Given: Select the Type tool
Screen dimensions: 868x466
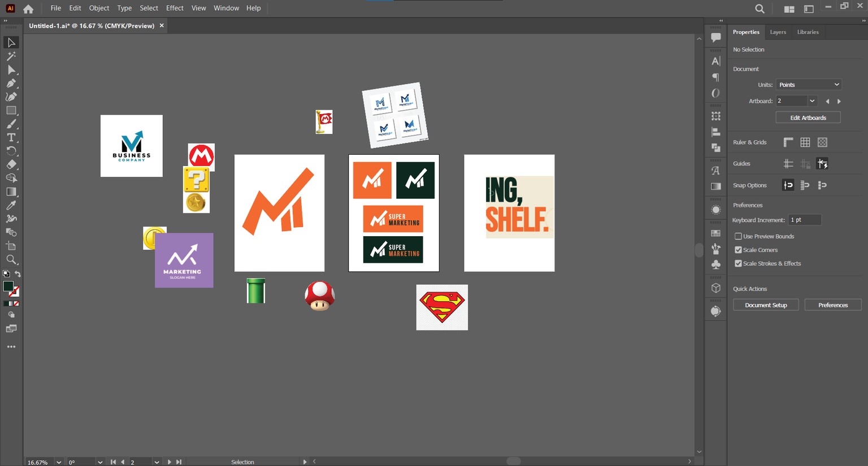Looking at the screenshot, I should pos(11,137).
